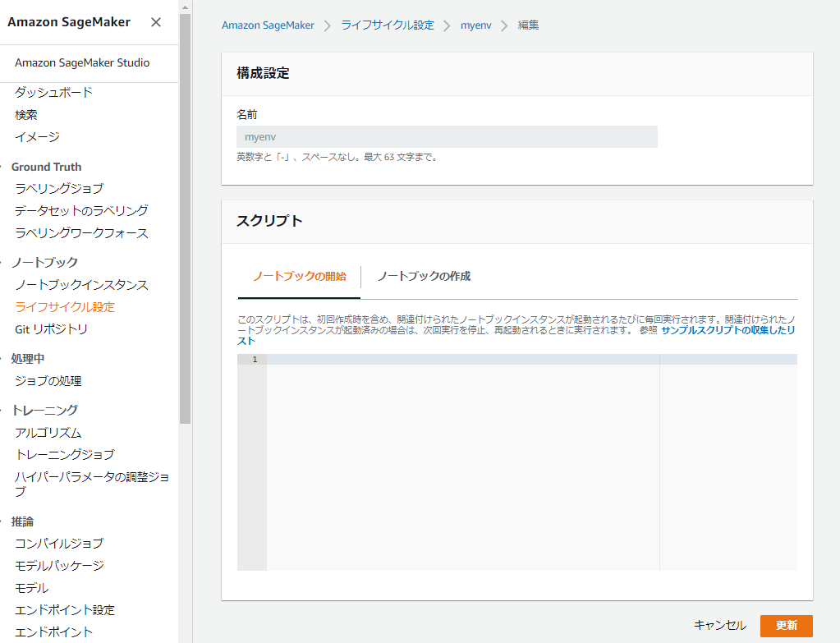Screen dimensions: 840x643
Task: Click 更新 to save configuration
Action: (x=787, y=625)
